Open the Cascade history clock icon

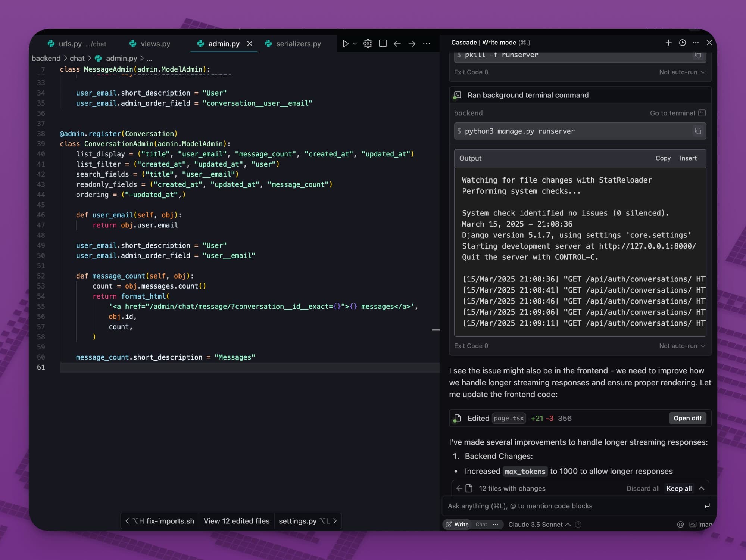pyautogui.click(x=682, y=43)
